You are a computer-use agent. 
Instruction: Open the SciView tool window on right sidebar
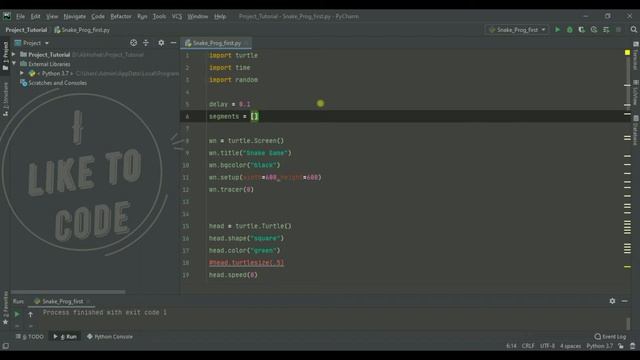pyautogui.click(x=636, y=93)
